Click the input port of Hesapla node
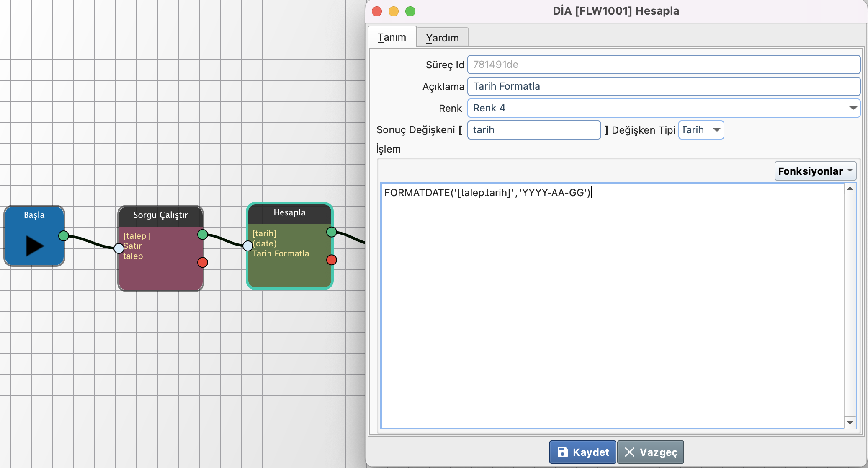The height and width of the screenshot is (468, 868). tap(248, 246)
